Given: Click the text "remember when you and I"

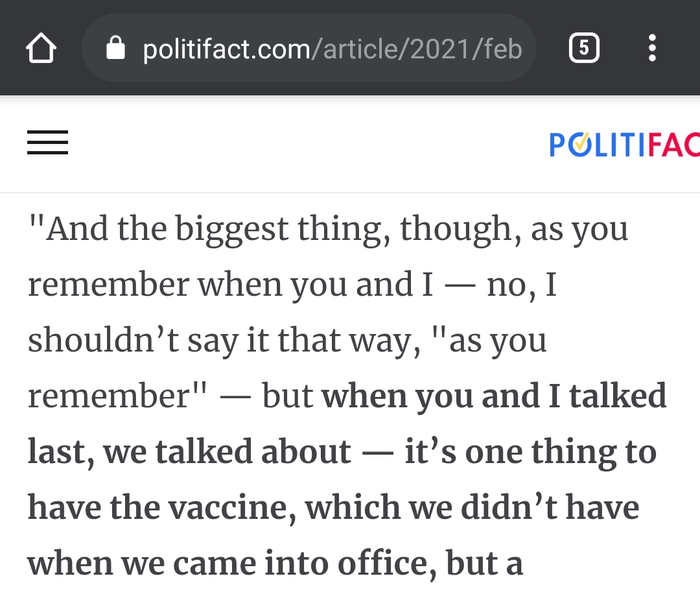Looking at the screenshot, I should [x=231, y=285].
